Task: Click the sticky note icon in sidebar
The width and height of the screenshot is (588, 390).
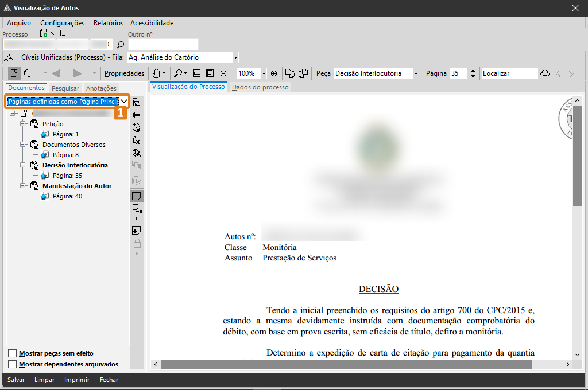Action: coord(136,196)
